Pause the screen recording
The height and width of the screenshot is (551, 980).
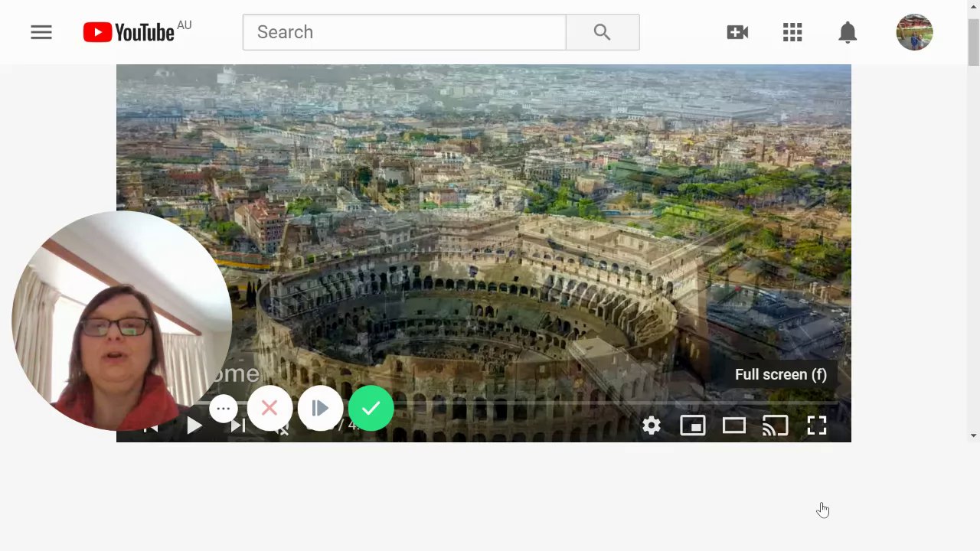click(x=320, y=409)
